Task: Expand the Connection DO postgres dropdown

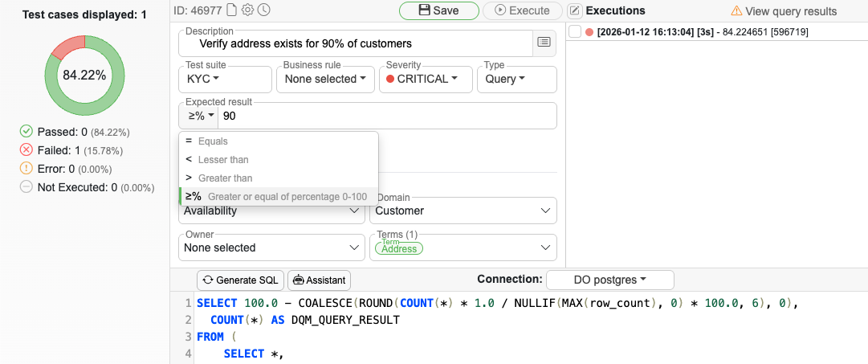Action: click(609, 280)
